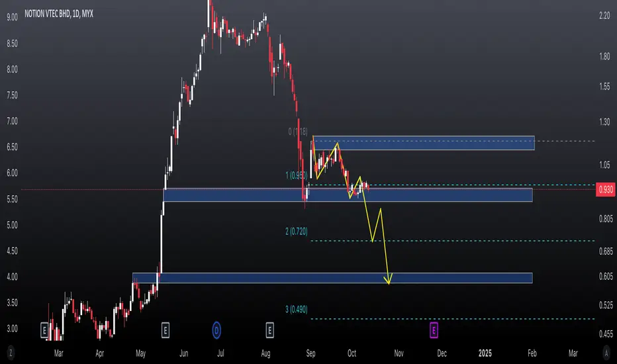This screenshot has width=617, height=364.
Task: Open the timezone Z button
Action: pos(11,353)
